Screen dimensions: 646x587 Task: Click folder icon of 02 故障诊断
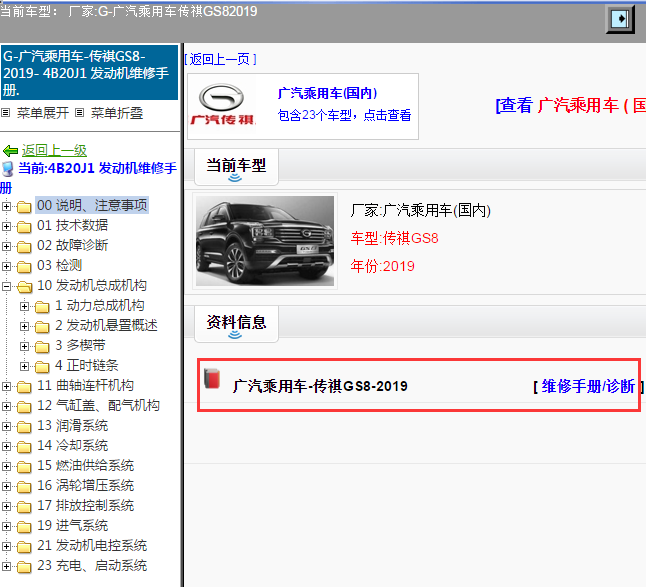(x=24, y=246)
